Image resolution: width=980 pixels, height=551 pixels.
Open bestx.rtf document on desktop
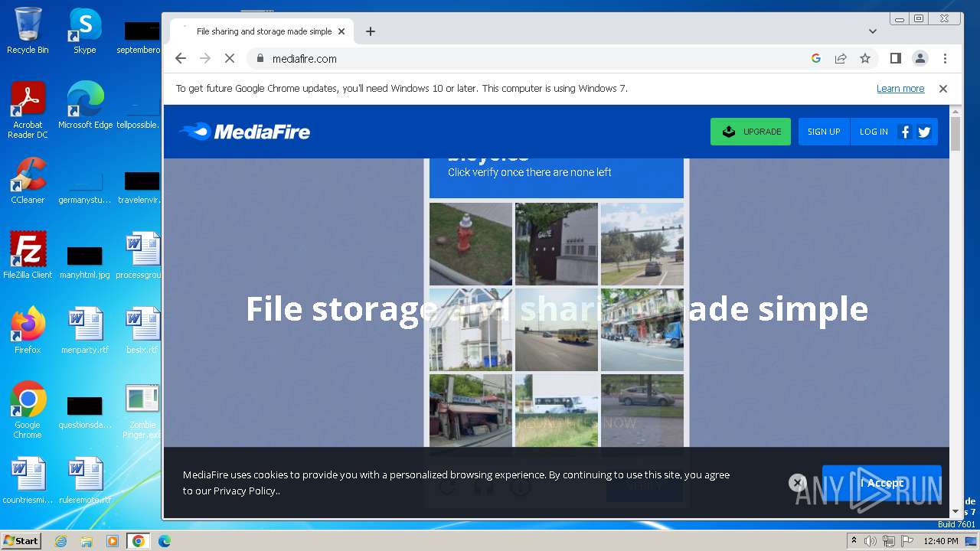[x=142, y=331]
